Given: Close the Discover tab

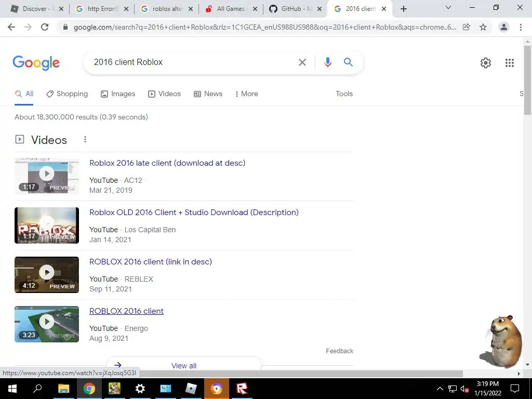Looking at the screenshot, I should [61, 9].
